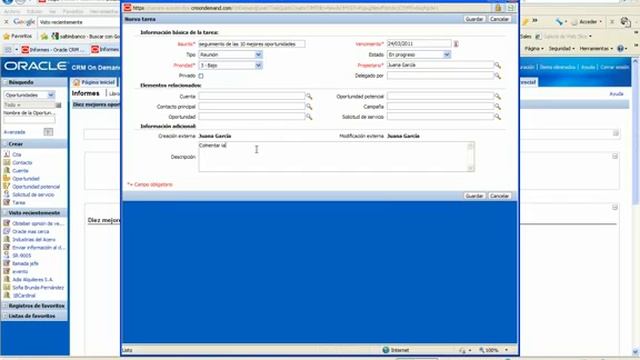Click Guardar button at top of dialog

tap(474, 19)
